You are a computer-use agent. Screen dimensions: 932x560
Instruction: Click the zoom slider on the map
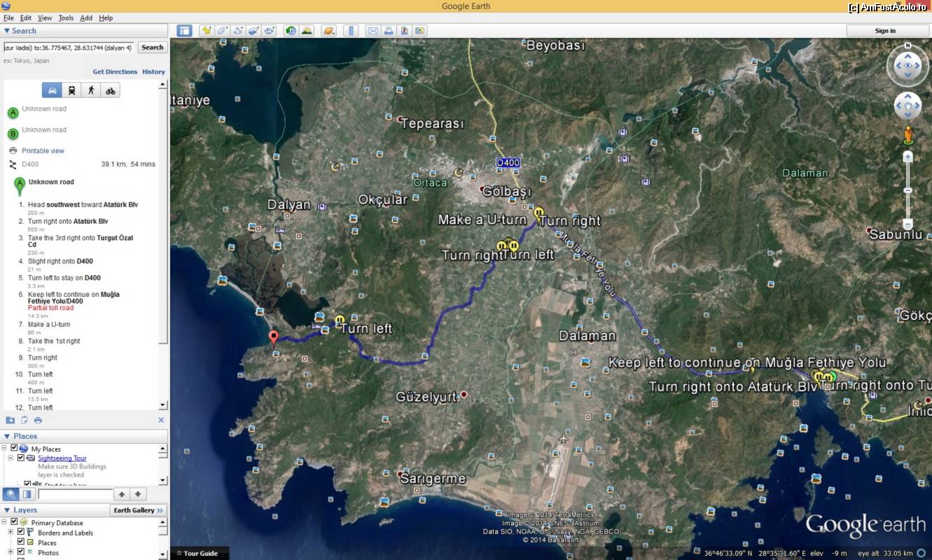pos(907,190)
